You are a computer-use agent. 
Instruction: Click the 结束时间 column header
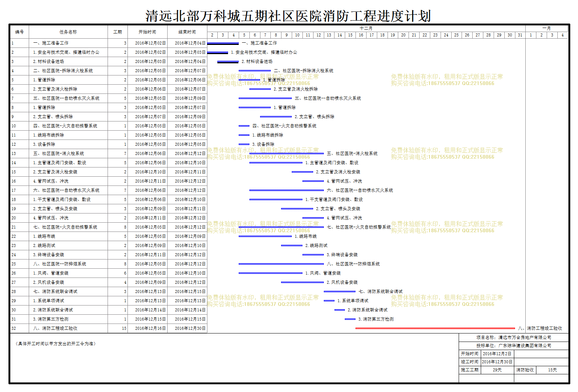(x=187, y=32)
